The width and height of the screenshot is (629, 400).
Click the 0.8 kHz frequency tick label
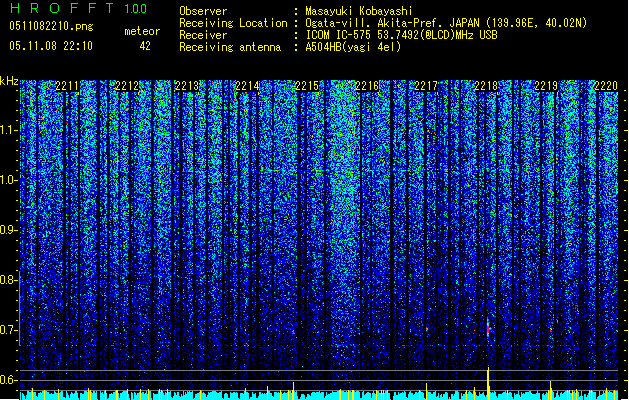9,280
